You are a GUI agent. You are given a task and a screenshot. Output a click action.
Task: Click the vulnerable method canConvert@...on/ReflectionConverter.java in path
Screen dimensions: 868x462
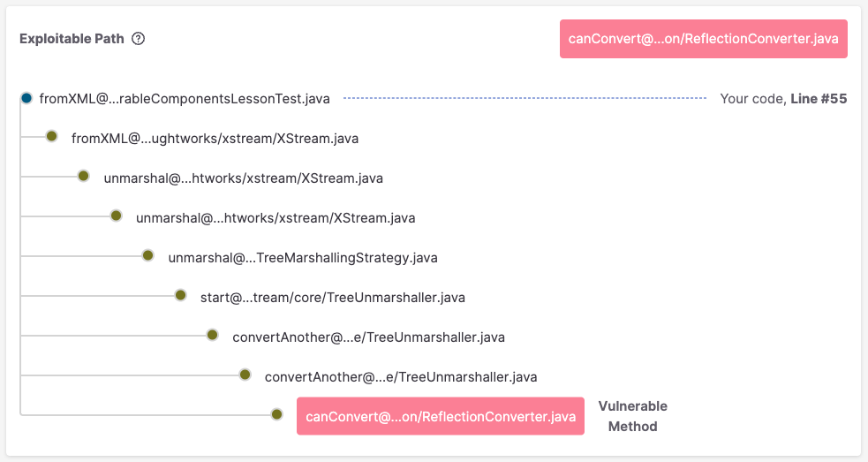pos(441,416)
